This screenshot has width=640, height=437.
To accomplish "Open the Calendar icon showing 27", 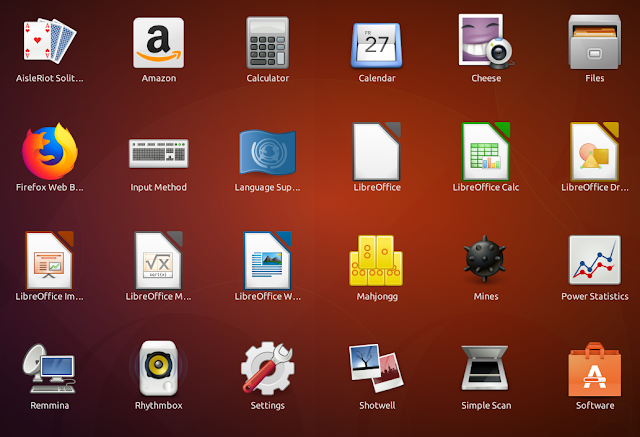I will click(x=376, y=45).
